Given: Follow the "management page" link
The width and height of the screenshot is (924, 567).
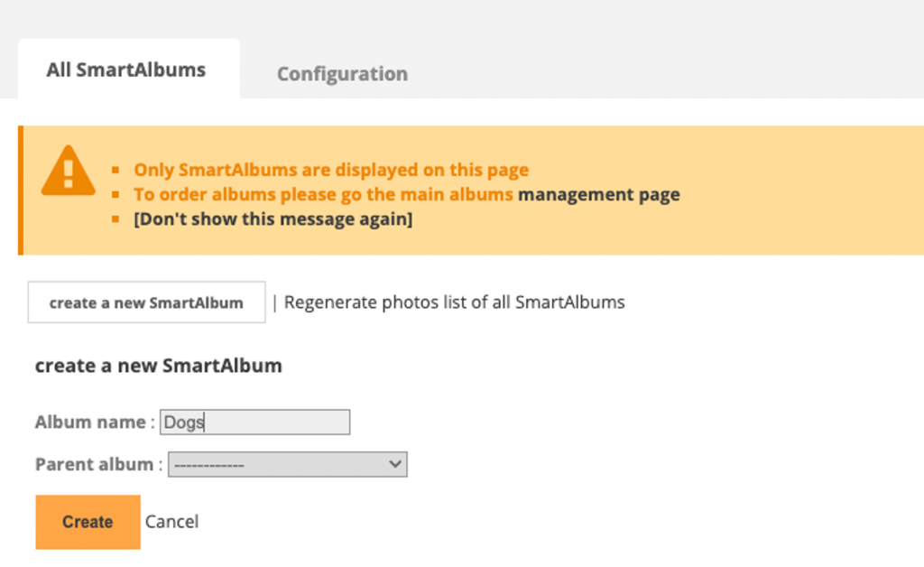Looking at the screenshot, I should [x=598, y=194].
